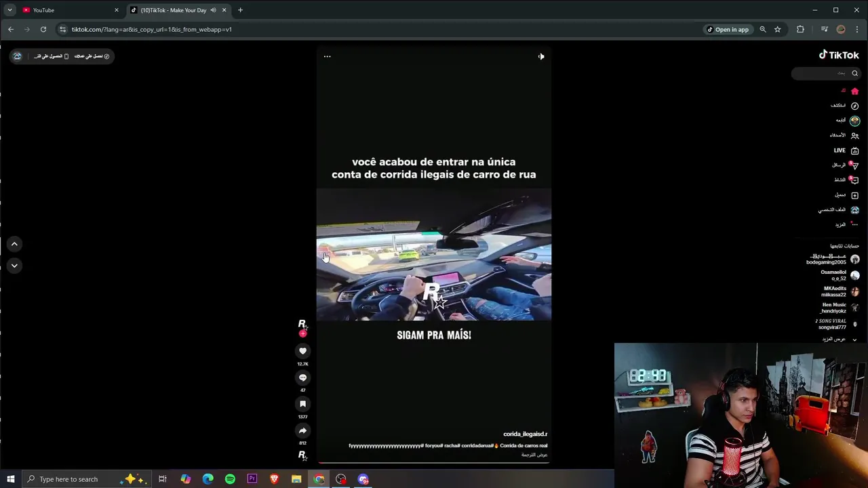
Task: Open Osamaellol o_e_52 account
Action: [840, 275]
